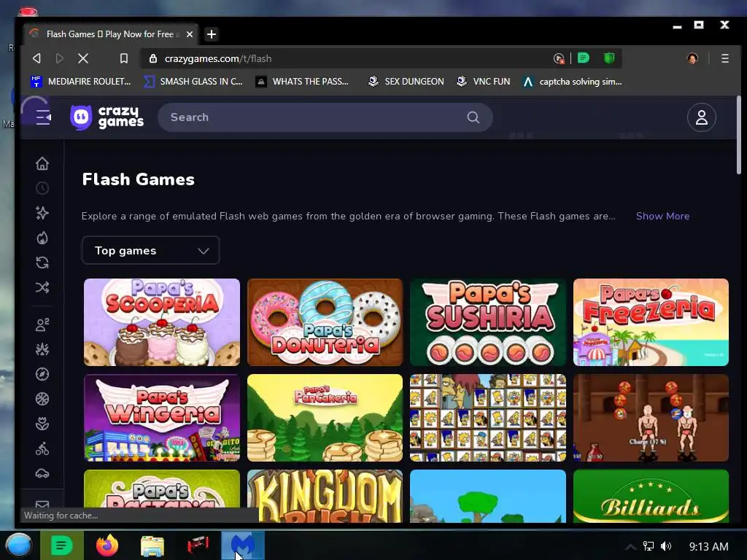
Task: Bookmark this page with bookmark icon
Action: tap(124, 58)
